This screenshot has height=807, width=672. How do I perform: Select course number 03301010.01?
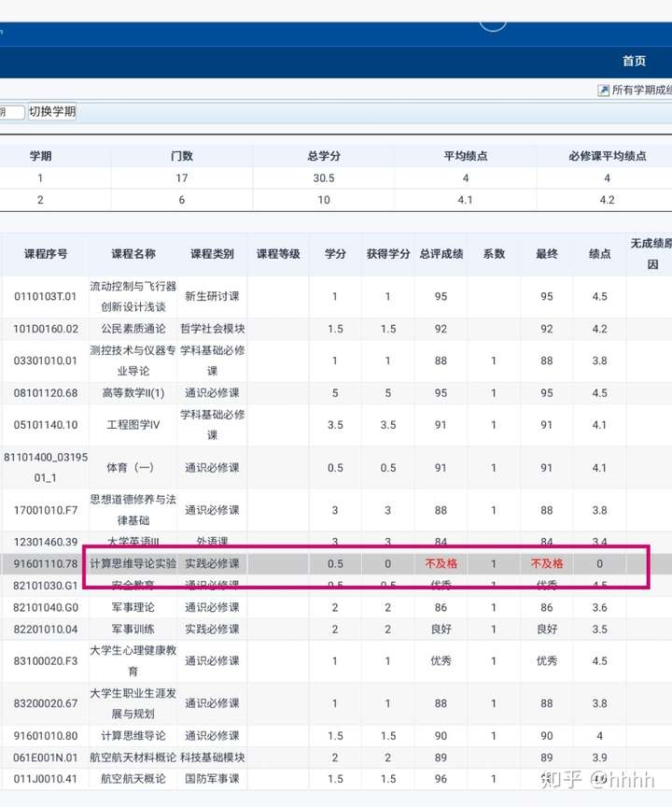click(45, 361)
